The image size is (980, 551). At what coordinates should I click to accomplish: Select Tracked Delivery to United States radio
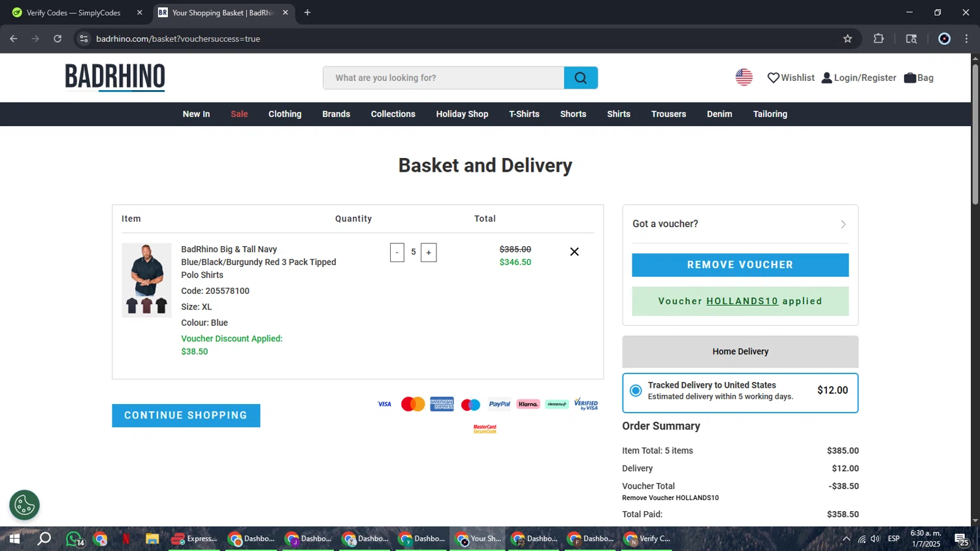pyautogui.click(x=636, y=390)
